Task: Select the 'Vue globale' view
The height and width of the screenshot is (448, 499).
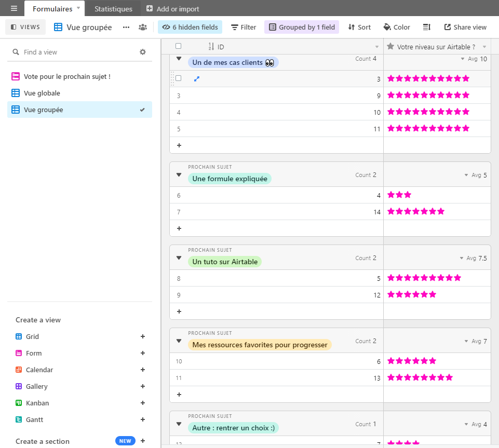Action: pos(42,93)
